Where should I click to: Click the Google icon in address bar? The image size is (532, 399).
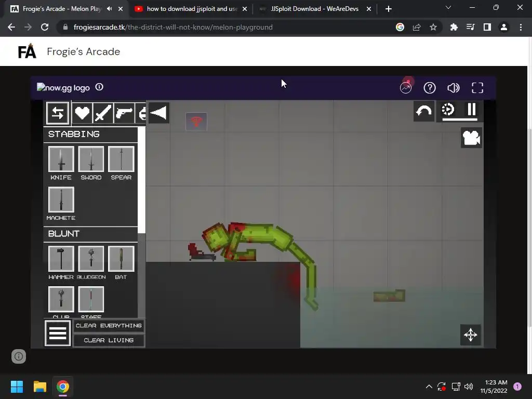pyautogui.click(x=400, y=27)
